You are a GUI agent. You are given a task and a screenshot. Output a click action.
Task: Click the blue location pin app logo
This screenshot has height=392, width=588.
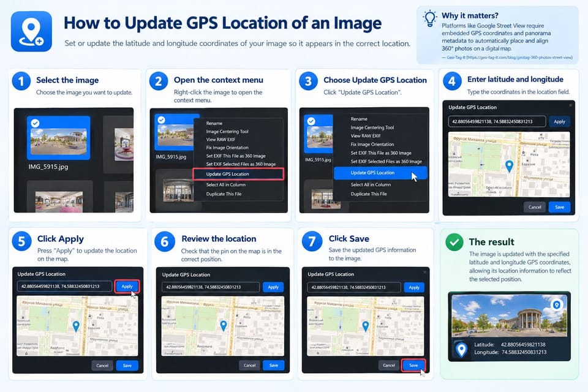[x=31, y=31]
